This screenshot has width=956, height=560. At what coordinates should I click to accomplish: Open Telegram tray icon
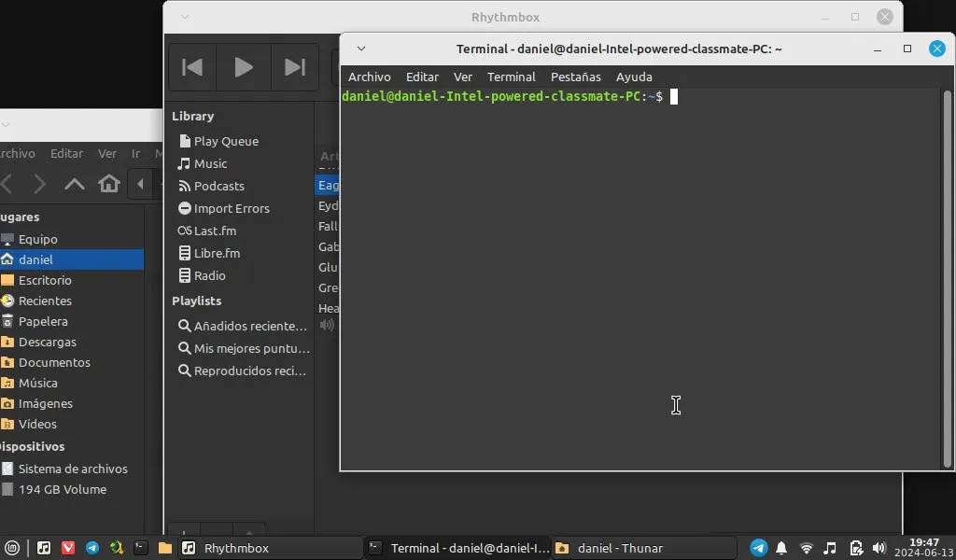coord(758,548)
